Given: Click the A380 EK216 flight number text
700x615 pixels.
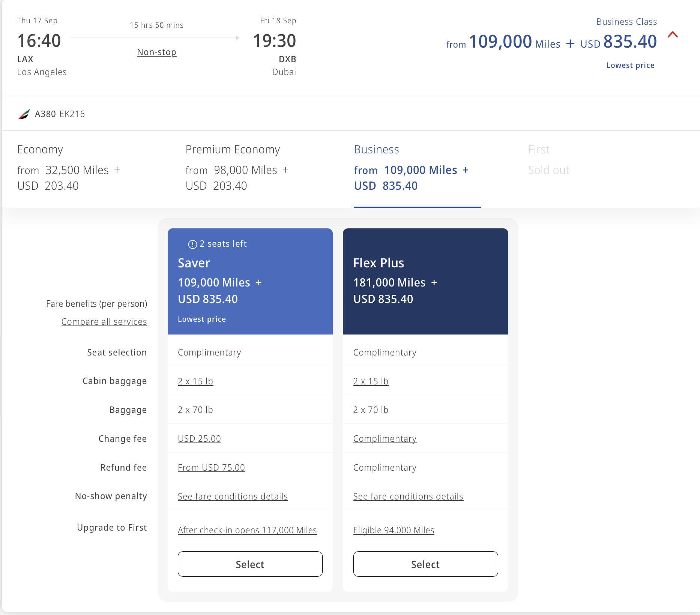Looking at the screenshot, I should [60, 114].
